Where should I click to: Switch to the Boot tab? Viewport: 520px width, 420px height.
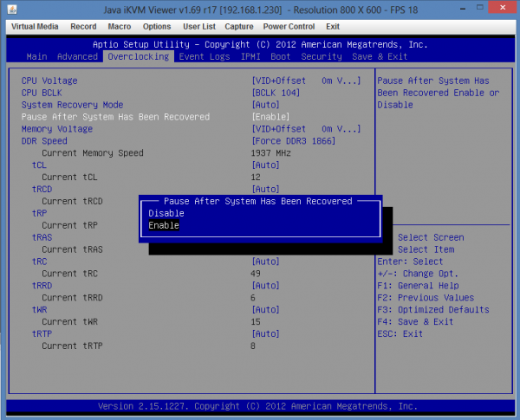coord(282,56)
